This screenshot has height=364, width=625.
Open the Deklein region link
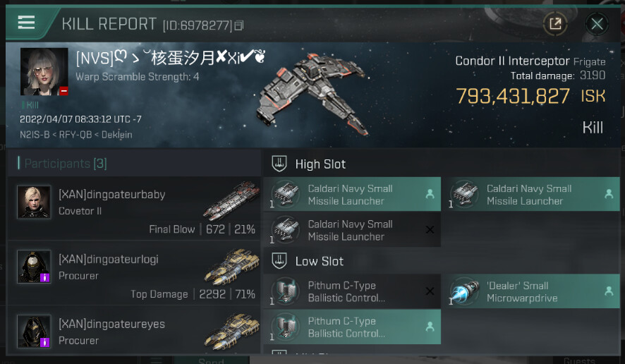[117, 135]
